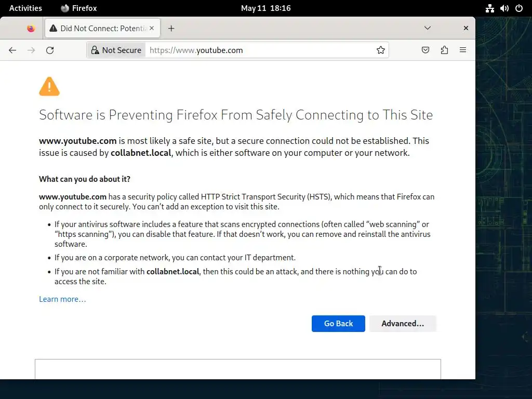This screenshot has width=532, height=399.
Task: Click the heading 'Software is Preventing Firefox'
Action: coord(236,115)
